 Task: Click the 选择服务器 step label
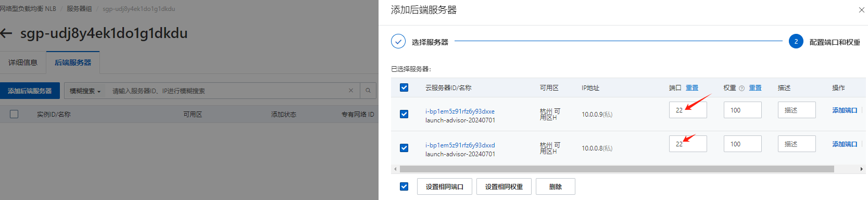point(430,42)
